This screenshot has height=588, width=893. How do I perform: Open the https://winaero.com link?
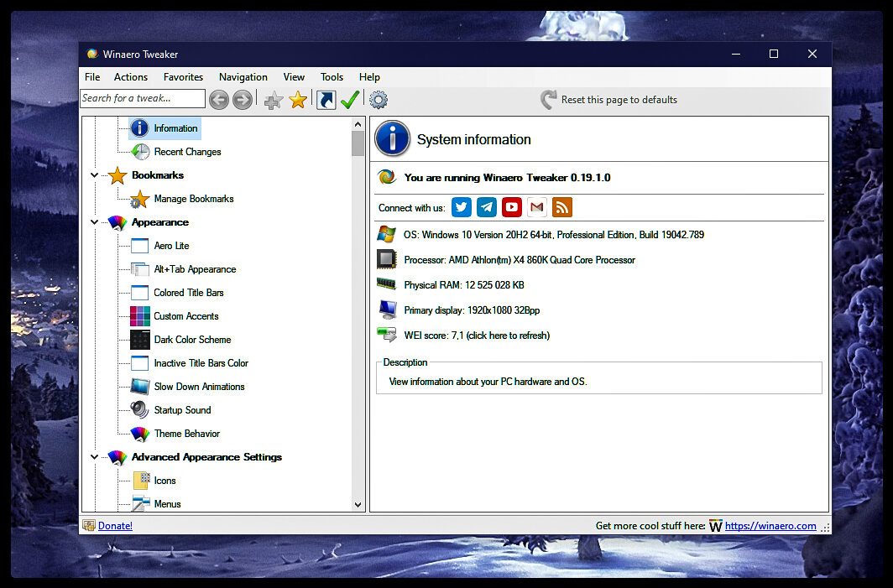[770, 525]
